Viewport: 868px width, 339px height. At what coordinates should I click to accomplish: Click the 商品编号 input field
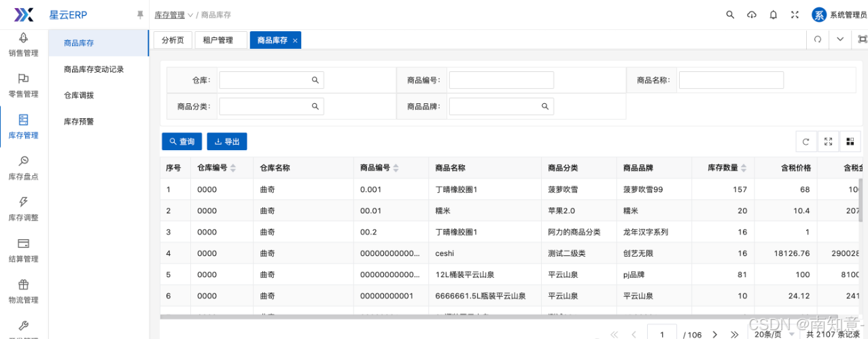502,80
